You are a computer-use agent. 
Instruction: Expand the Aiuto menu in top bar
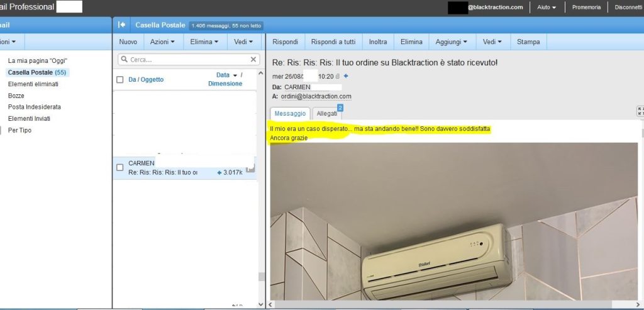pyautogui.click(x=546, y=8)
